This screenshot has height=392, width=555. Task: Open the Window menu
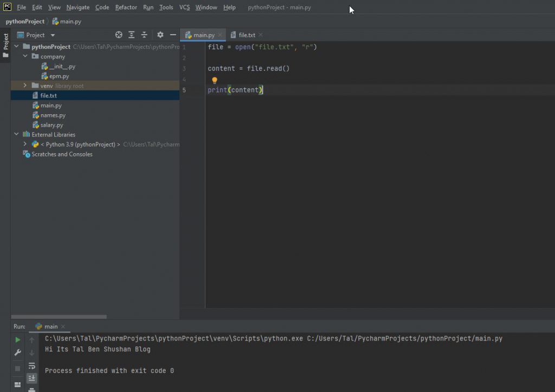click(x=206, y=7)
